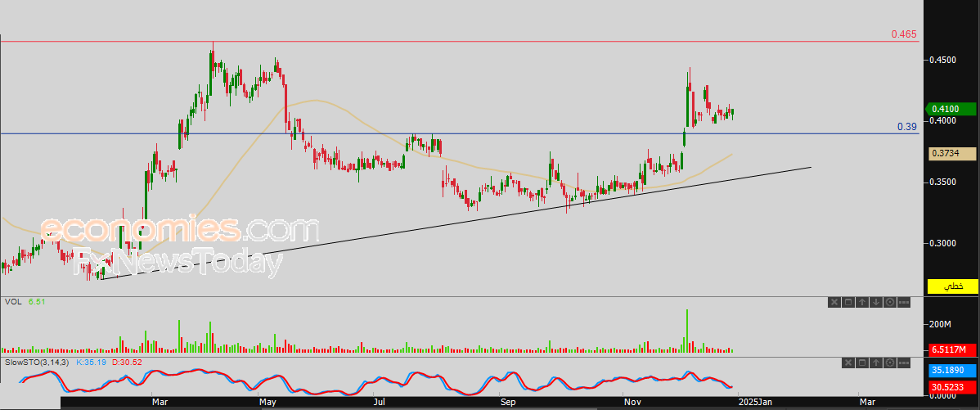This screenshot has width=980, height=410.
Task: Click the 6.5117M volume value tag
Action: click(x=952, y=349)
